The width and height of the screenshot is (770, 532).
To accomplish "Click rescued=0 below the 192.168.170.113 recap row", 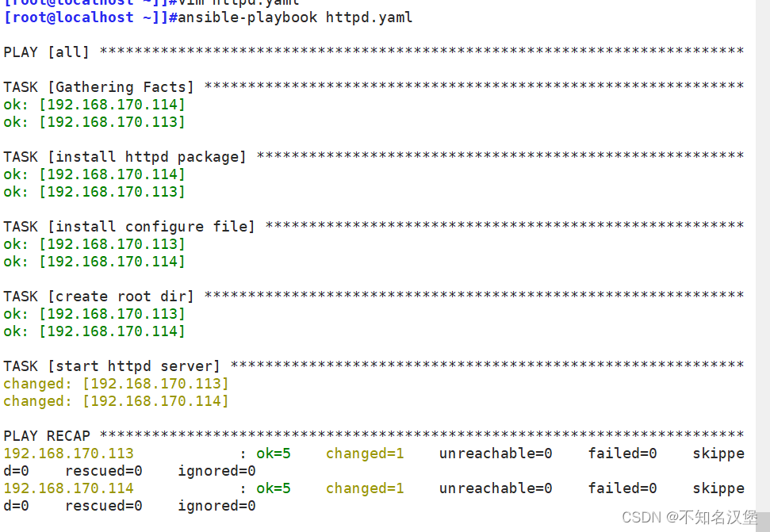I will pos(104,471).
